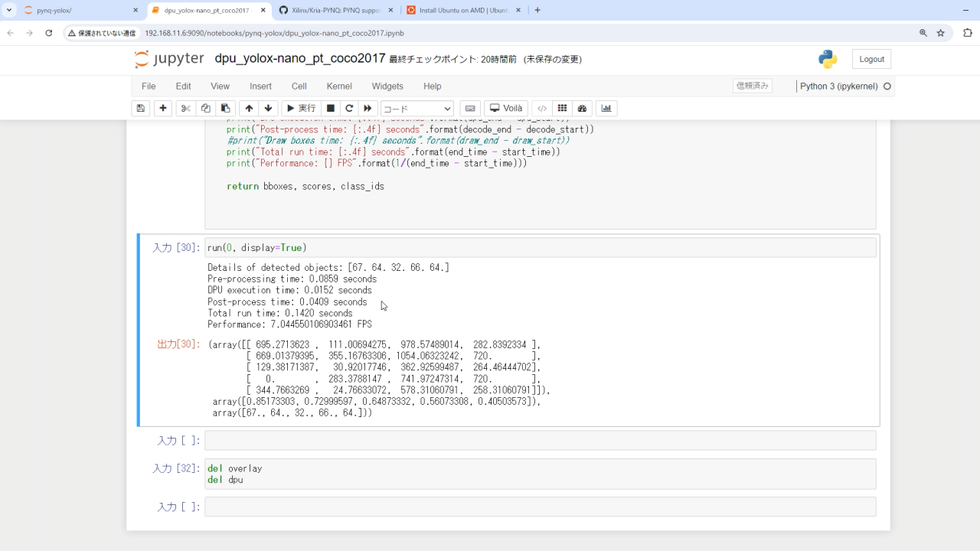Screen dimensions: 980x551
Task: Cut selected cells with scissors icon
Action: (x=185, y=109)
